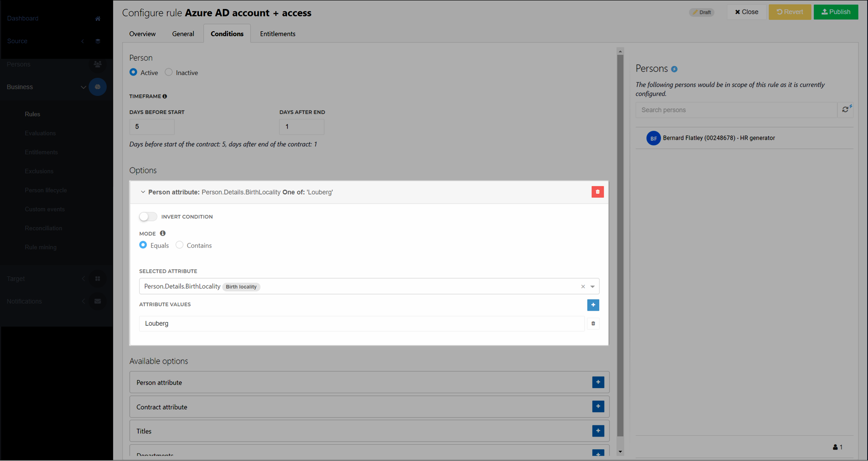Toggle the Invert Condition switch
868x461 pixels.
(148, 217)
